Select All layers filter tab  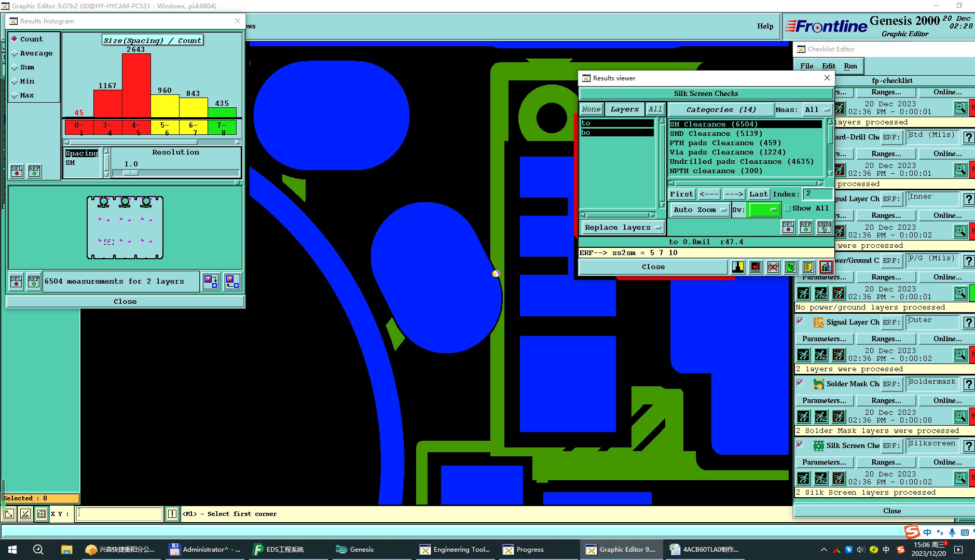click(655, 109)
